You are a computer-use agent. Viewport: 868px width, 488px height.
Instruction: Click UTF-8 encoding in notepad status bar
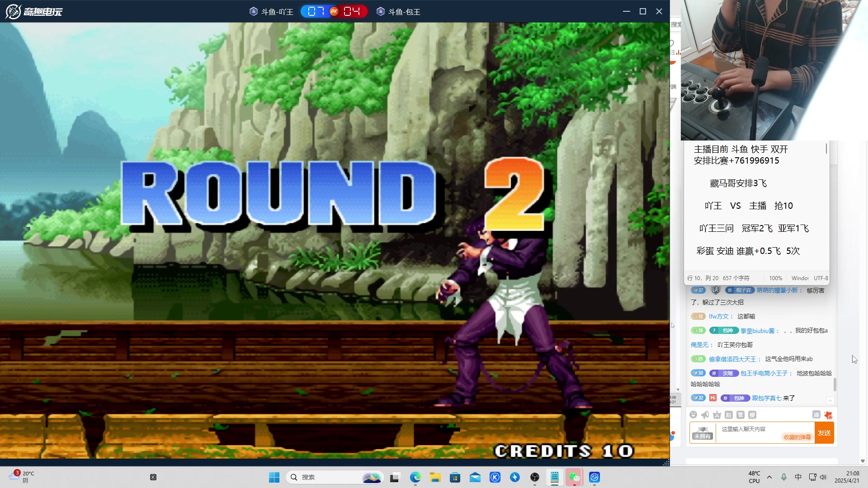821,278
